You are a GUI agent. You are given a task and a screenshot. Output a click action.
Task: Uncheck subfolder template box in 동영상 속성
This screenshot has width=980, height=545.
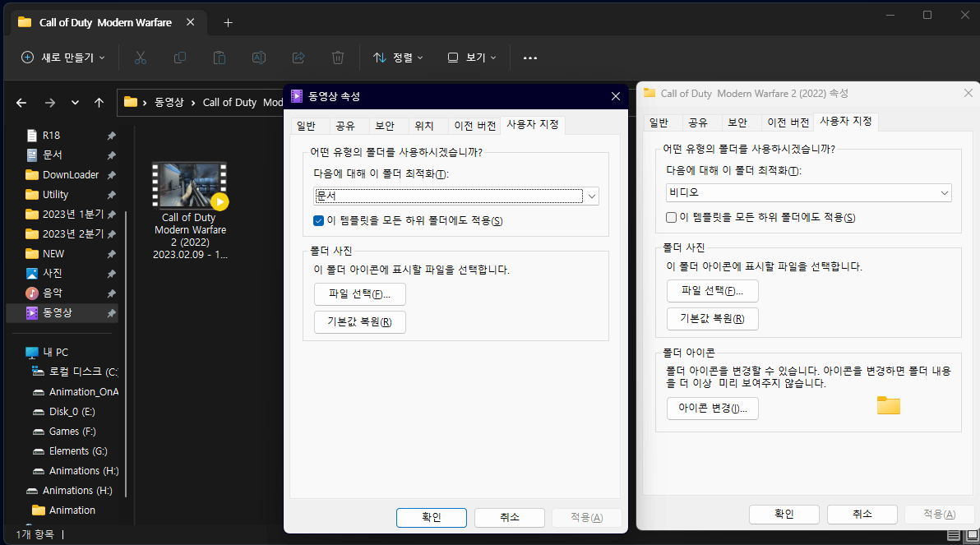[319, 220]
